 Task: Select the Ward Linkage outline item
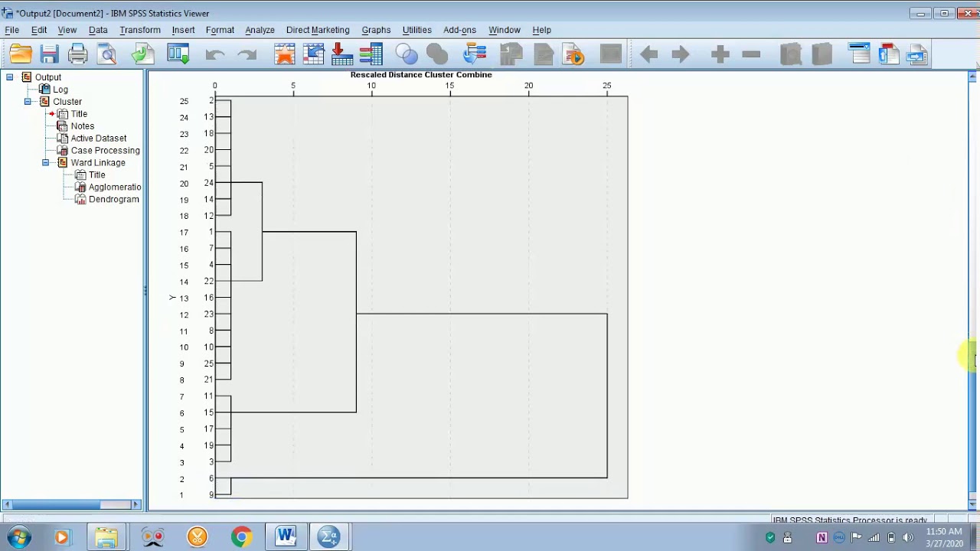click(x=98, y=163)
